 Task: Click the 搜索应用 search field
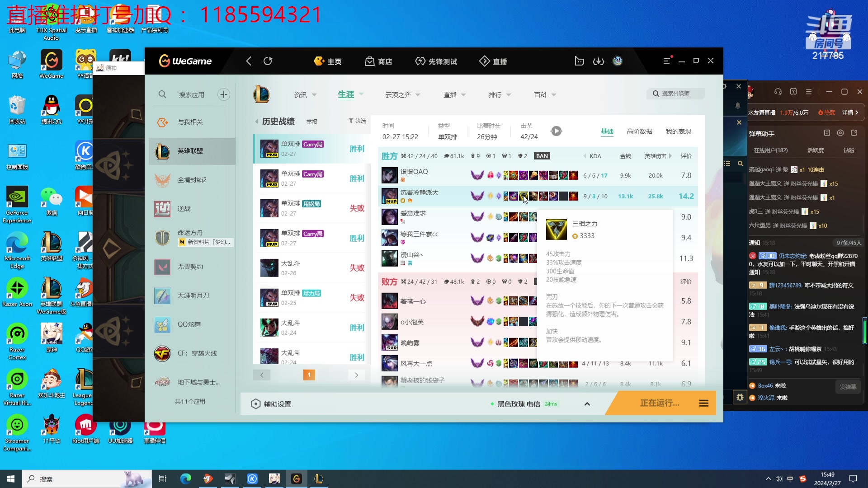coord(191,94)
